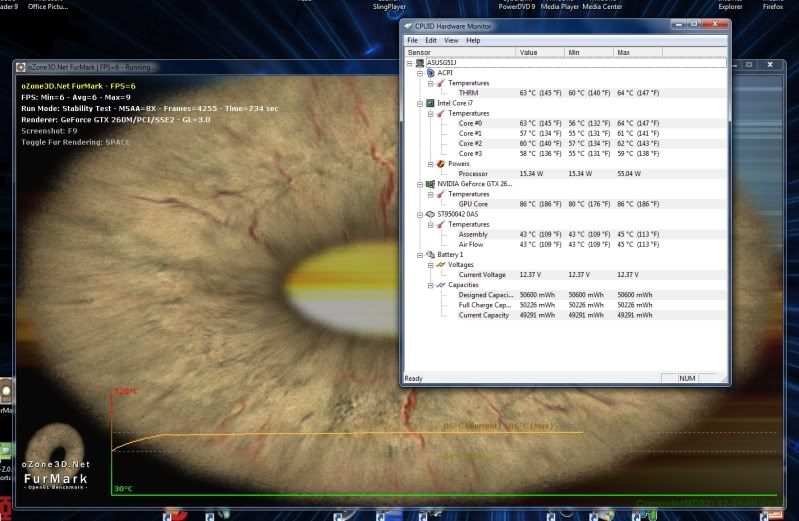Open the File menu in Hardware Monitor
The width and height of the screenshot is (799, 521).
[412, 40]
